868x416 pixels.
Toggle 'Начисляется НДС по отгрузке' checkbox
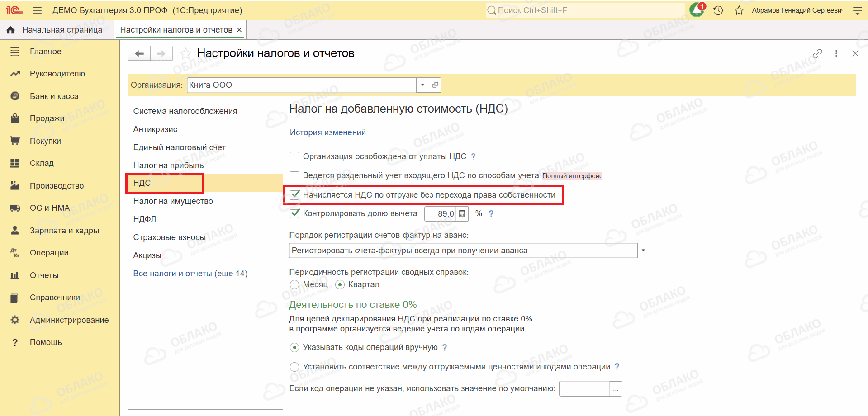[x=295, y=195]
